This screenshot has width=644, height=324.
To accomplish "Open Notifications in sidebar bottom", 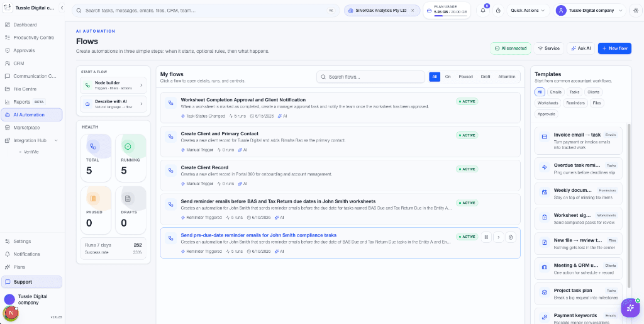I will point(31,254).
